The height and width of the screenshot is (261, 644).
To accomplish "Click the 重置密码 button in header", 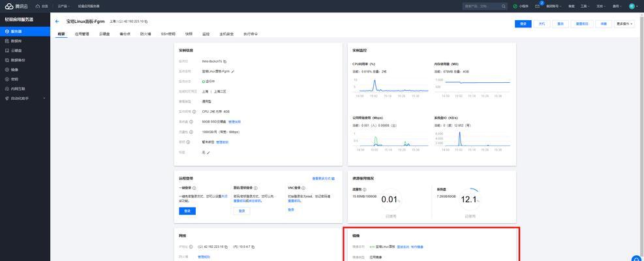I will (x=582, y=24).
